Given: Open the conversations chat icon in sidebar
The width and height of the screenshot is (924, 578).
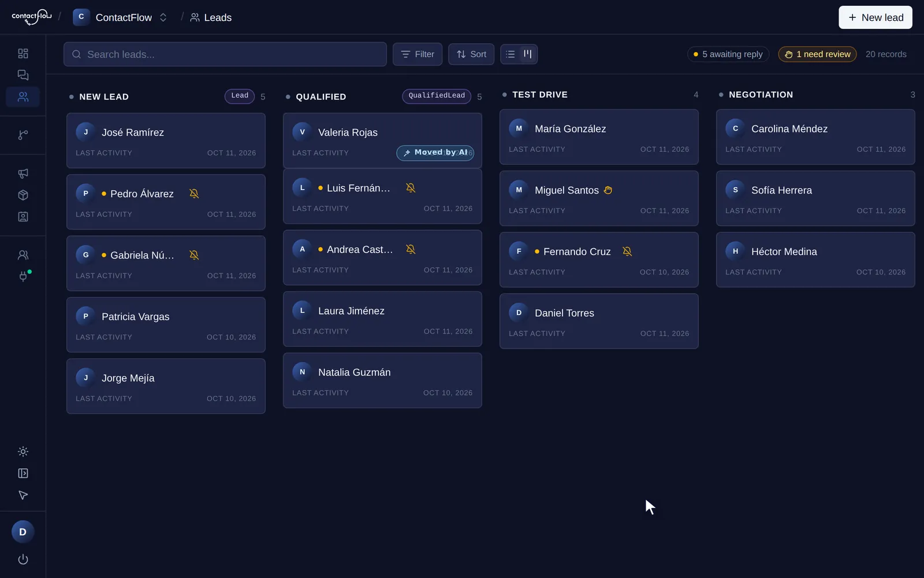Looking at the screenshot, I should [23, 75].
